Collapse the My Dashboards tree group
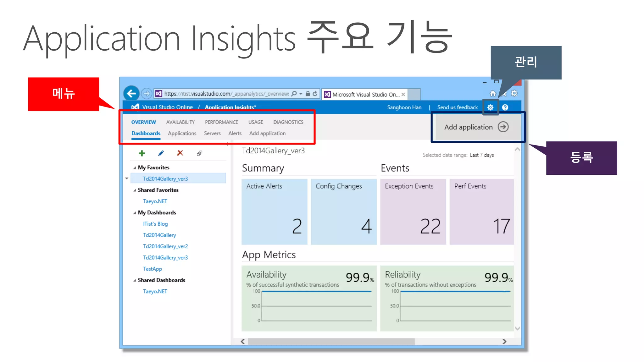 [135, 213]
